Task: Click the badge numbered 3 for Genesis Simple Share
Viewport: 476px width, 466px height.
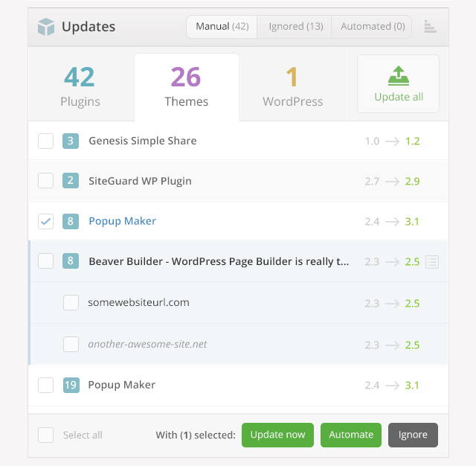Action: coord(71,141)
